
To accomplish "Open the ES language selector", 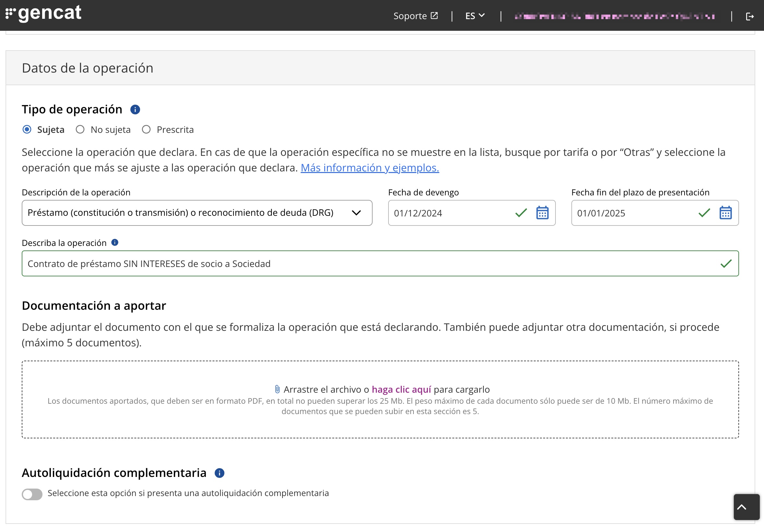I will tap(475, 16).
